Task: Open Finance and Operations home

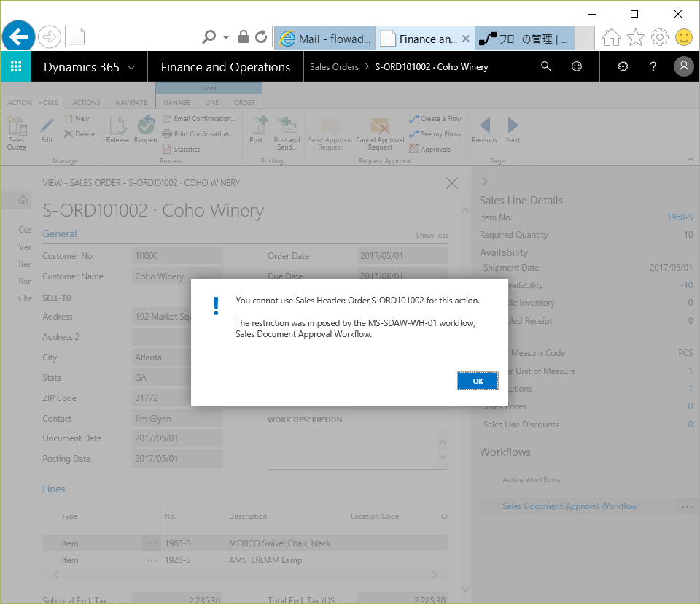Action: pyautogui.click(x=225, y=67)
